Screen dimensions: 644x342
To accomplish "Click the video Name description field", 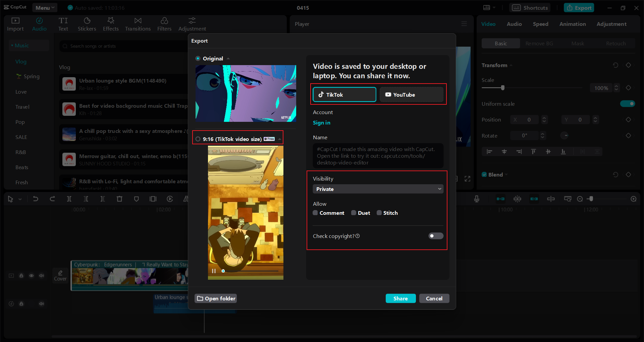I will point(378,156).
